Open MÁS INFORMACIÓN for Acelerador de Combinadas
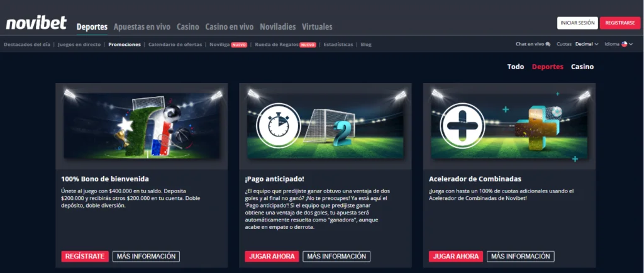The height and width of the screenshot is (273, 644). coord(520,256)
